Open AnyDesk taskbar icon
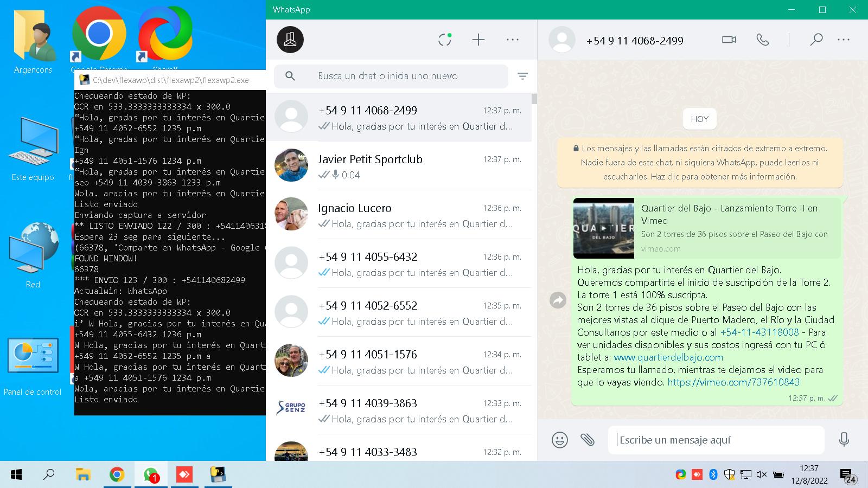 184,475
